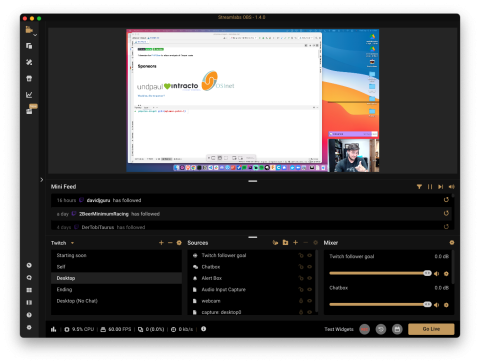Open scene settings gear in Scenes panel
This screenshot has width=480, height=364.
pyautogui.click(x=179, y=243)
